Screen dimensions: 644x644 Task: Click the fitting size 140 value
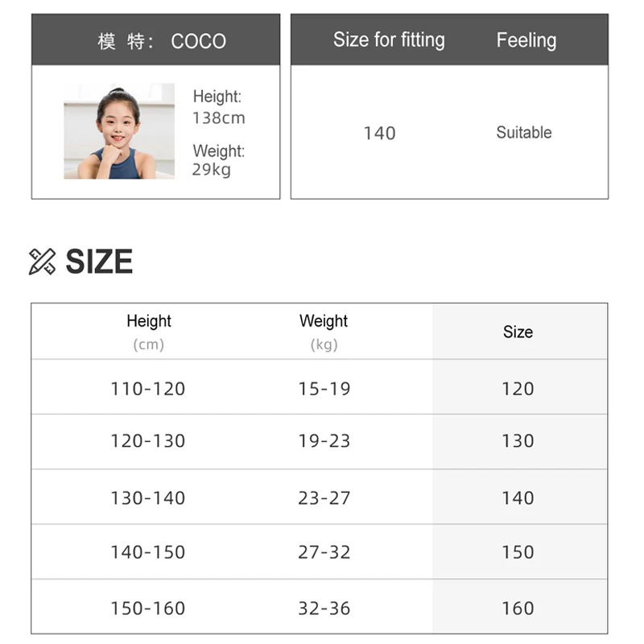379,133
